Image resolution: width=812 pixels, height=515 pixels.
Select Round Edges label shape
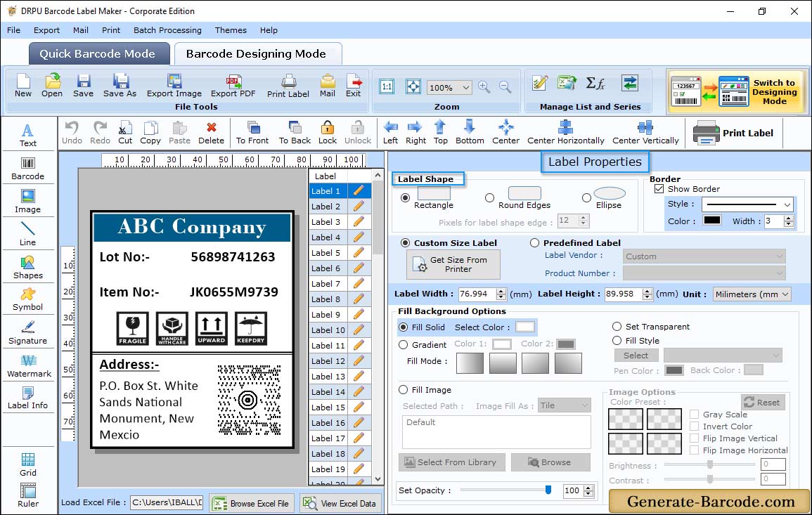[x=489, y=197]
